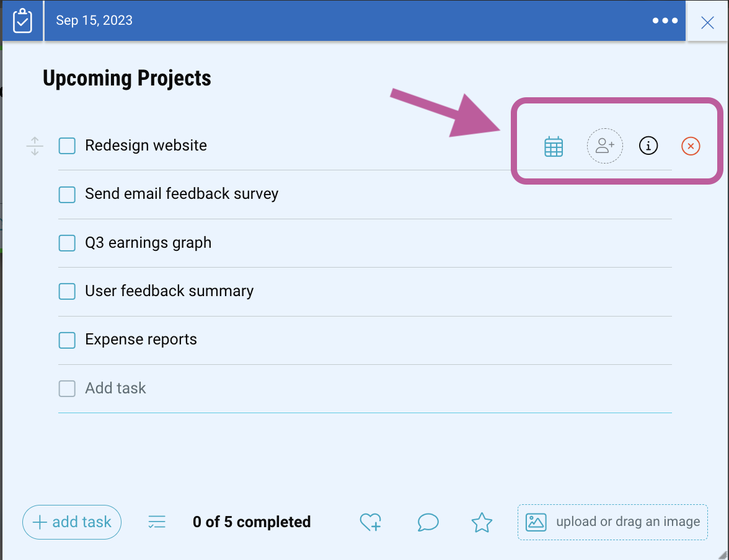Viewport: 729px width, 560px height.
Task: Open the three-dot more options menu
Action: [665, 20]
